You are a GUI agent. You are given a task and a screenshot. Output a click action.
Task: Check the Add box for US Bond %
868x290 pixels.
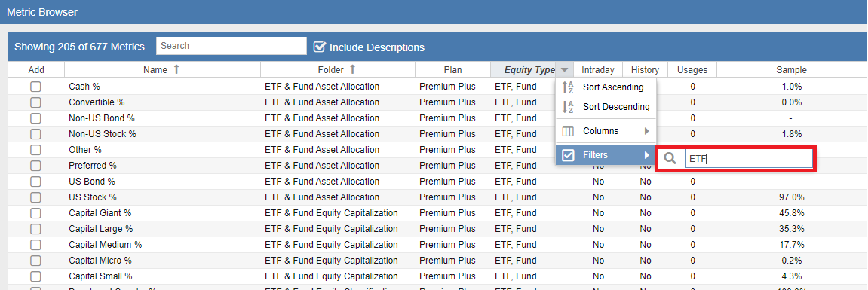[x=36, y=182]
